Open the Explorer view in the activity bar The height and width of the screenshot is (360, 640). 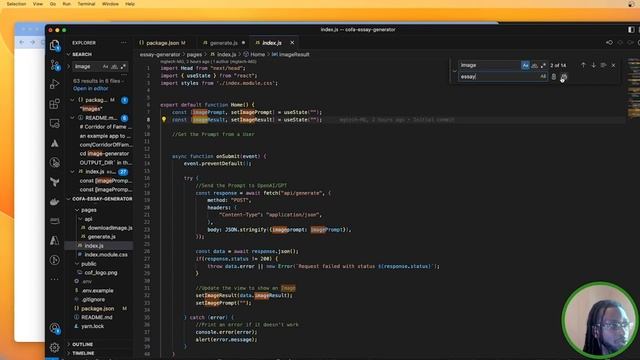54,45
